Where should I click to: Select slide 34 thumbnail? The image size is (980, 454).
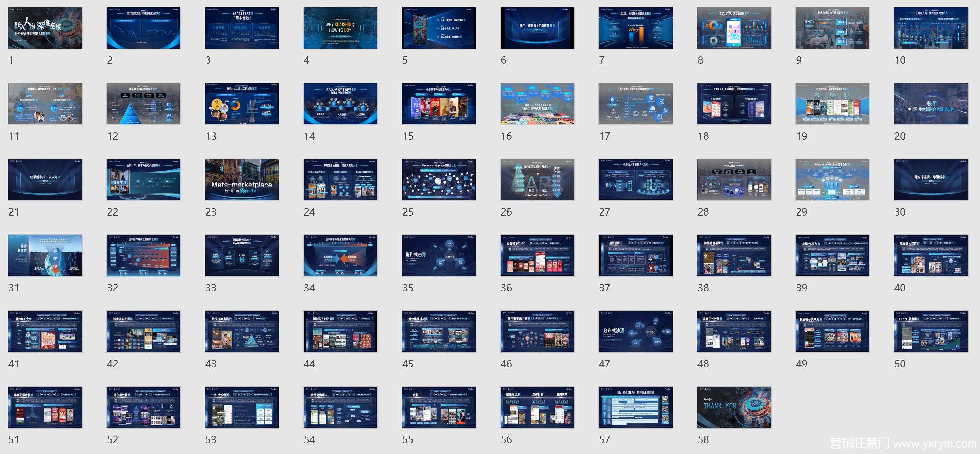340,255
